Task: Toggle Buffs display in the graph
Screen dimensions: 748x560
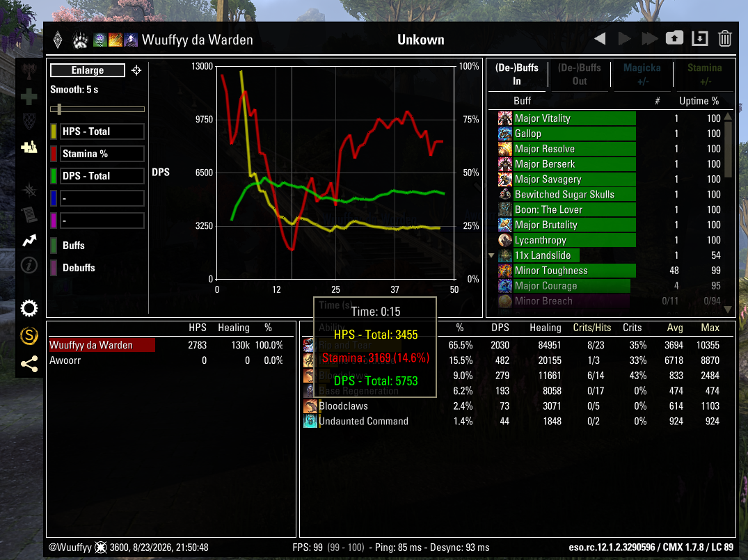Action: point(74,246)
